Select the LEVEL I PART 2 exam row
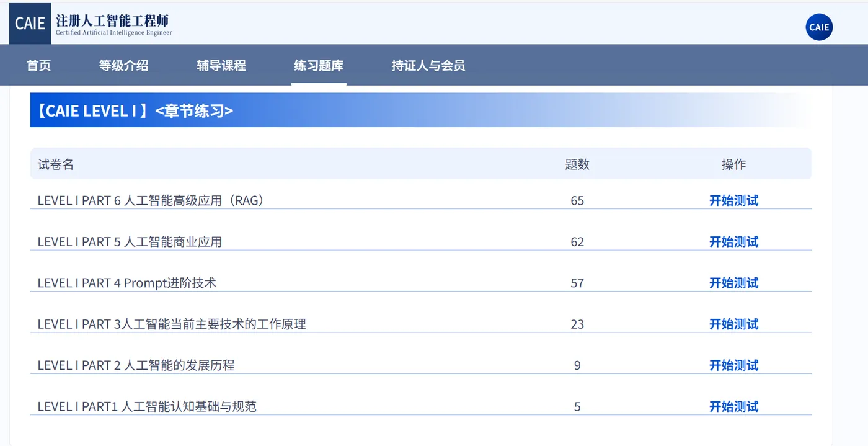Viewport: 868px width, 446px height. click(136, 365)
